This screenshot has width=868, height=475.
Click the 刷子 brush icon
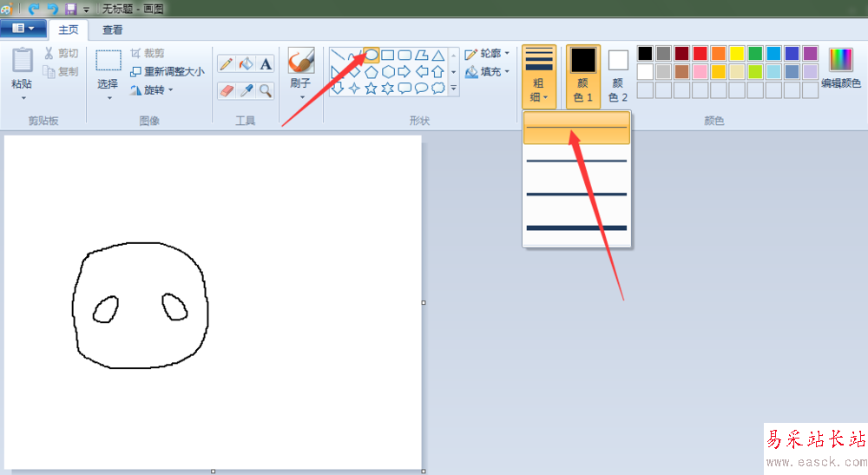[301, 60]
